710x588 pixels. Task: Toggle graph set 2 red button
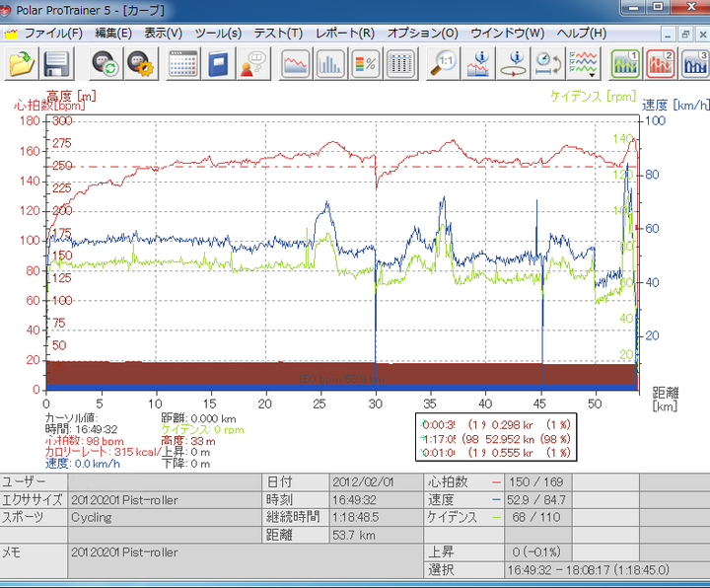[659, 65]
